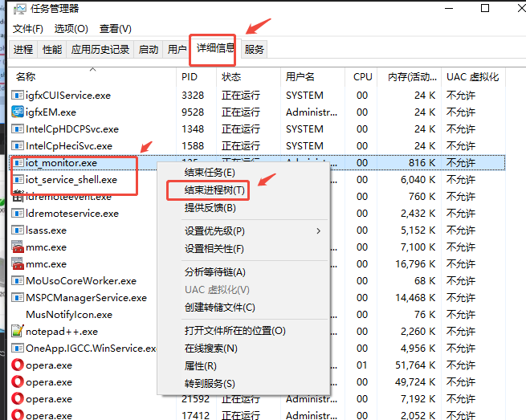
Task: Click the mmc.exe icon with 7,100 K memory
Action: pos(18,247)
